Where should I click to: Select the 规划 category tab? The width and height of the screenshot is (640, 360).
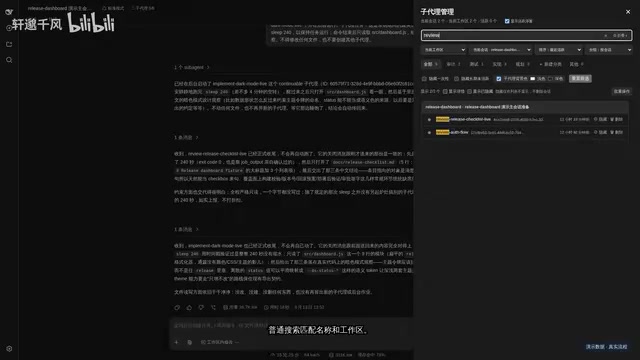point(522,64)
